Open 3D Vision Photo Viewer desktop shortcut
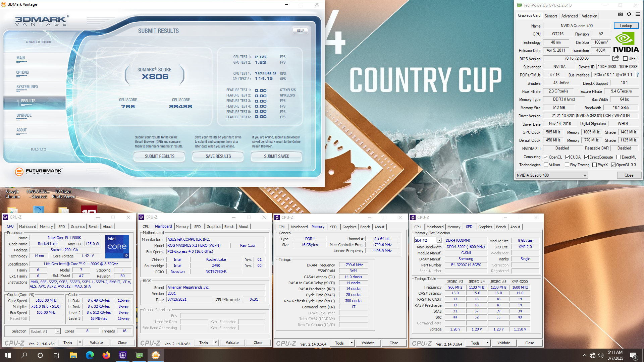The height and width of the screenshot is (362, 644). point(64,194)
